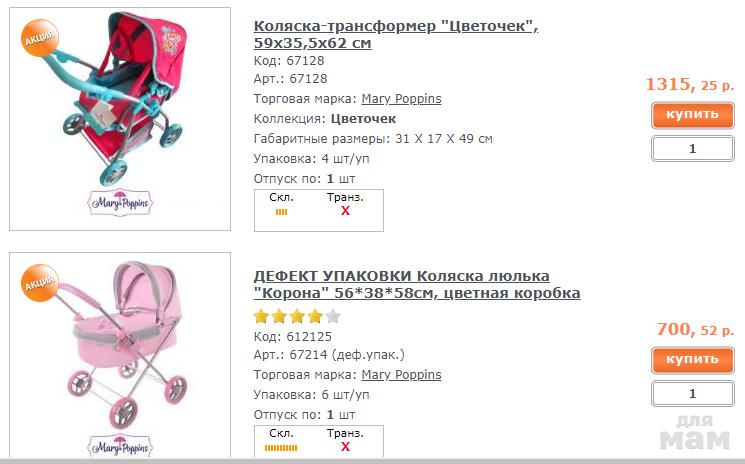Screen dimensions: 745x464
Task: Click the АКЦИЯ badge on the Корона stroller
Action: pos(38,282)
